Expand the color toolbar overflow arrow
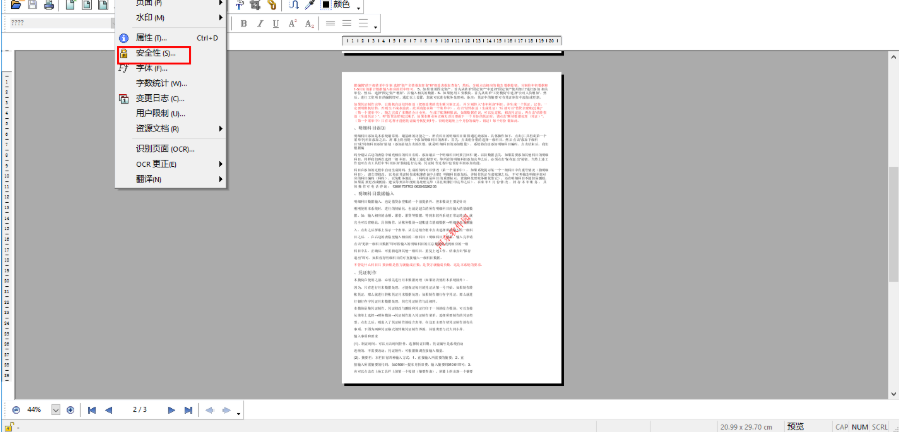 (x=359, y=7)
